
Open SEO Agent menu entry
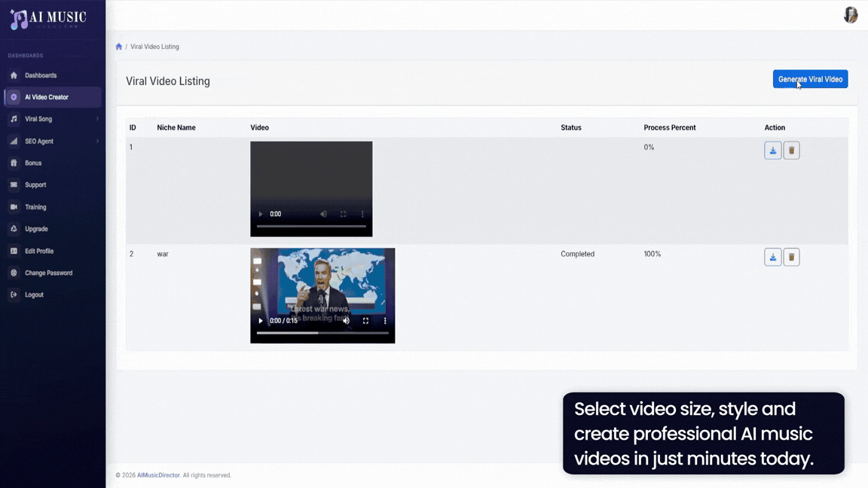click(53, 141)
